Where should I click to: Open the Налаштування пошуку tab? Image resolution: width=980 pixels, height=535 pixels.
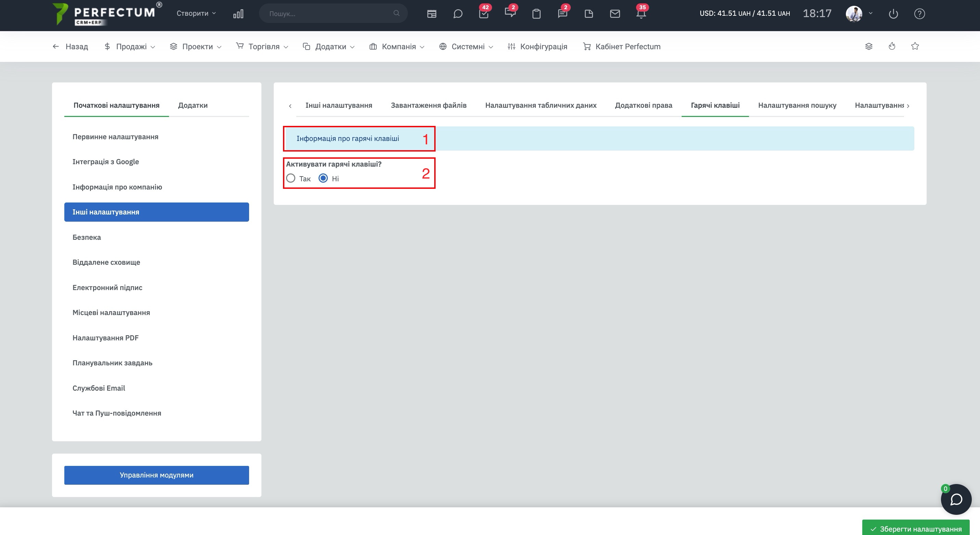click(x=797, y=105)
